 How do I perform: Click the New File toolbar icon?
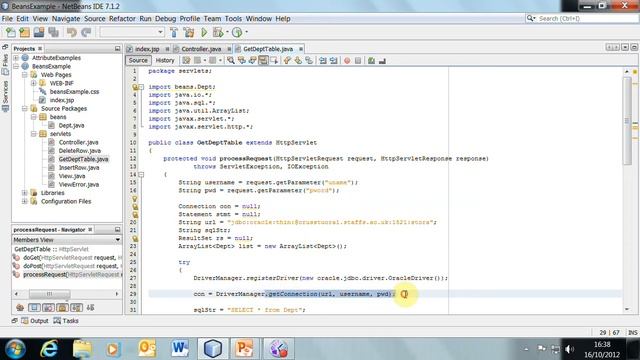11,32
